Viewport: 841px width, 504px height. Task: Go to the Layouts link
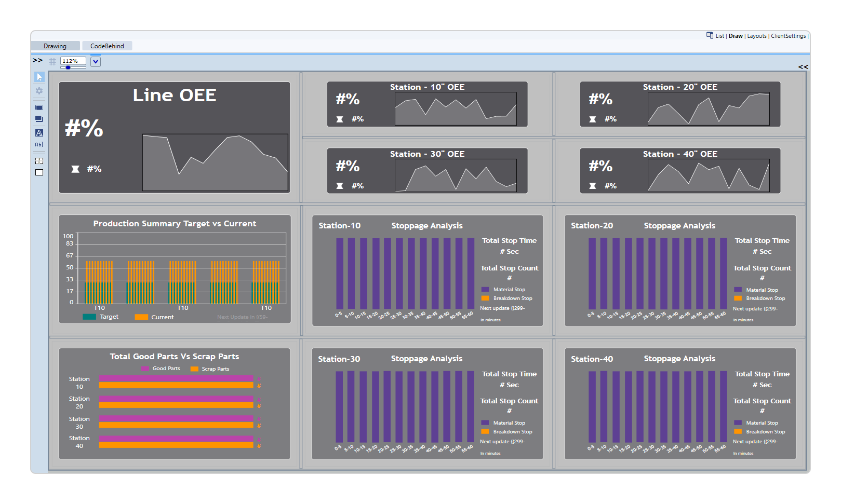click(x=756, y=36)
